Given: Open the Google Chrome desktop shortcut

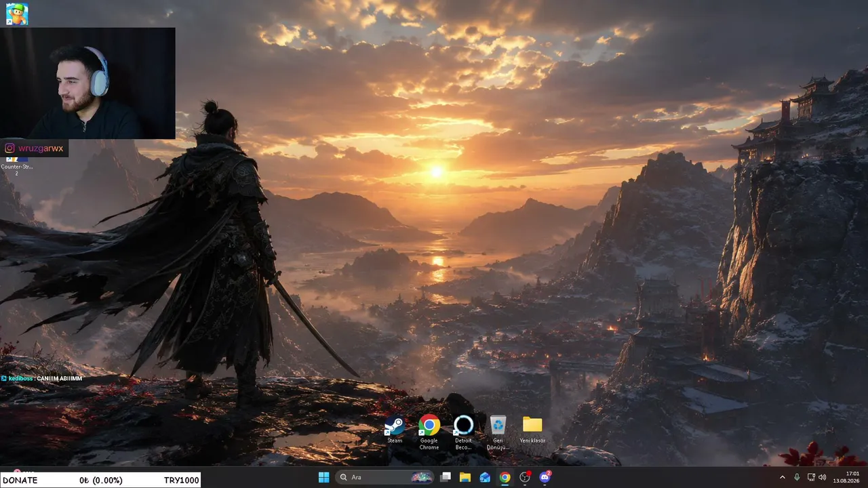Looking at the screenshot, I should tap(429, 432).
